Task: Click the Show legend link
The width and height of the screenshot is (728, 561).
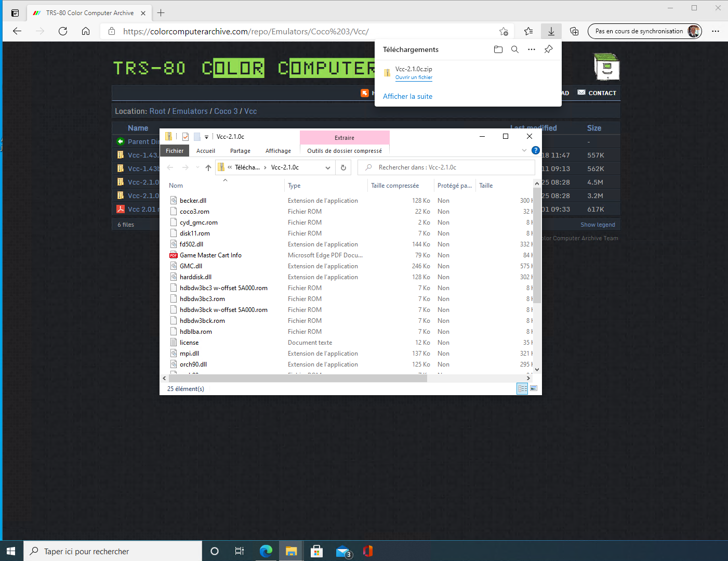Action: 598,225
